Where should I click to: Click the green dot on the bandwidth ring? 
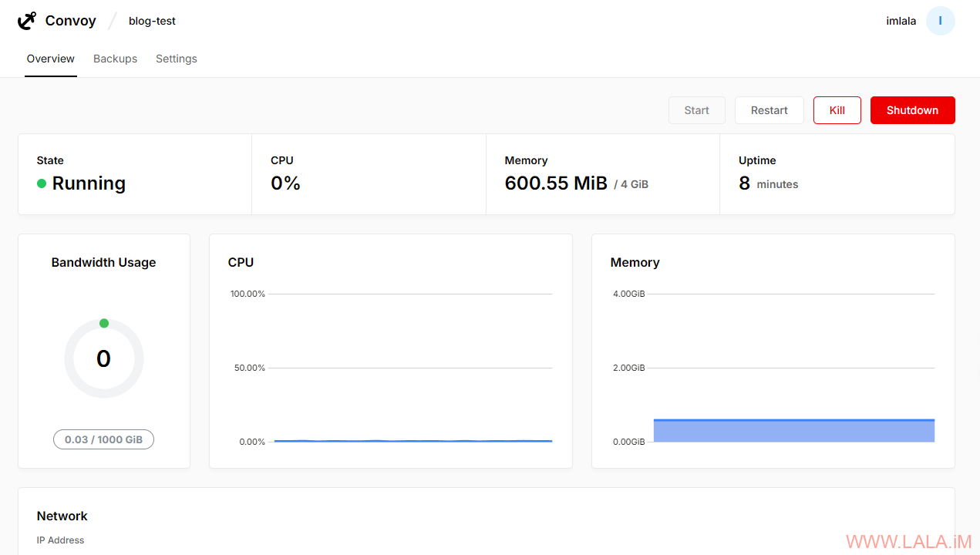click(104, 323)
